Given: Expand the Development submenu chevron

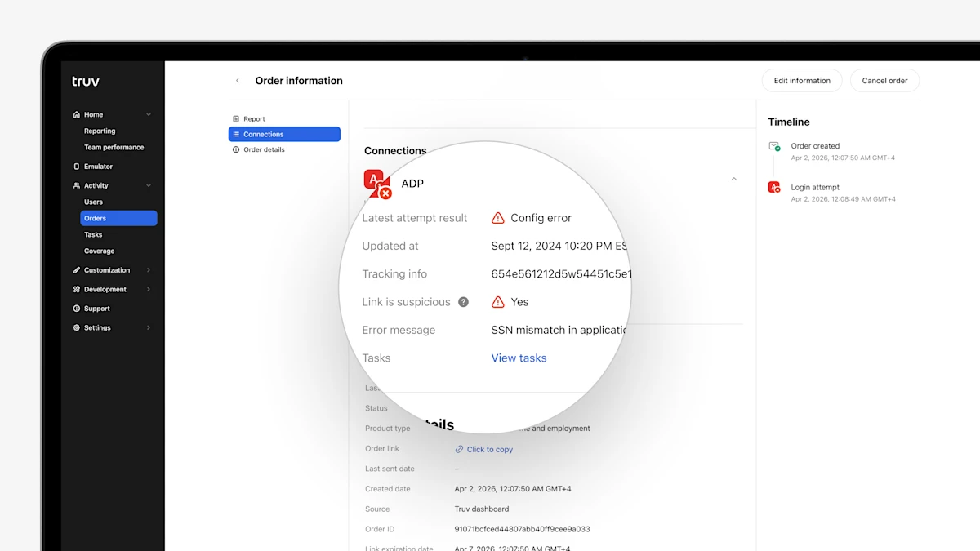Looking at the screenshot, I should coord(149,290).
